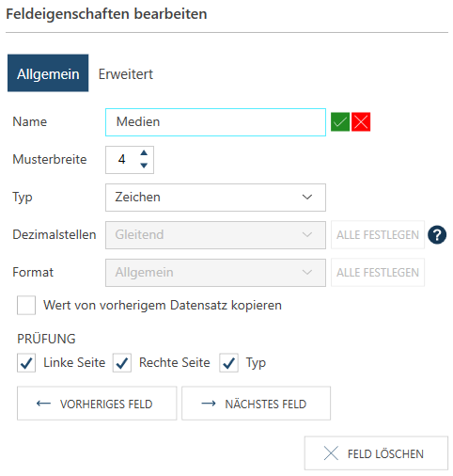Toggle the Typ Prüfung checkbox

click(x=228, y=363)
